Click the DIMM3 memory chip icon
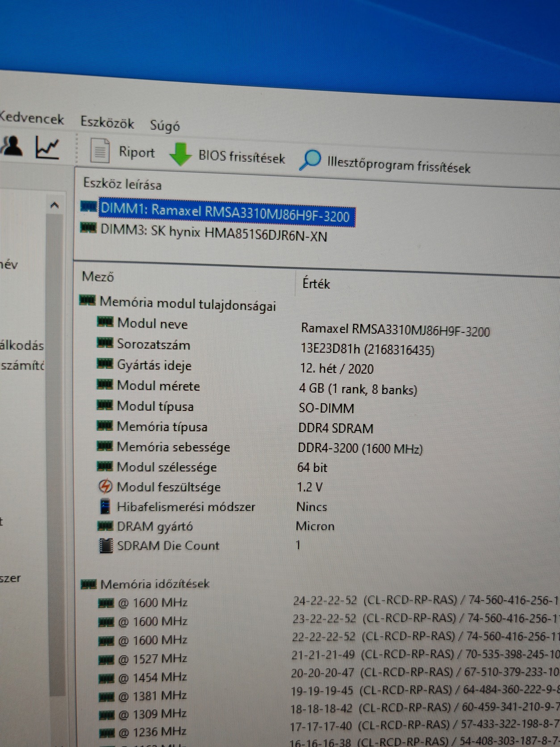 click(x=88, y=228)
